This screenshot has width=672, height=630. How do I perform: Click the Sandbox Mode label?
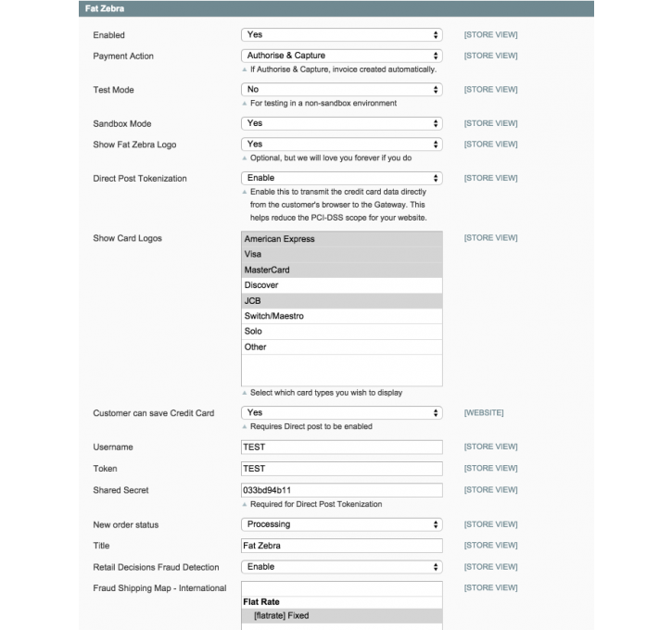coord(121,124)
